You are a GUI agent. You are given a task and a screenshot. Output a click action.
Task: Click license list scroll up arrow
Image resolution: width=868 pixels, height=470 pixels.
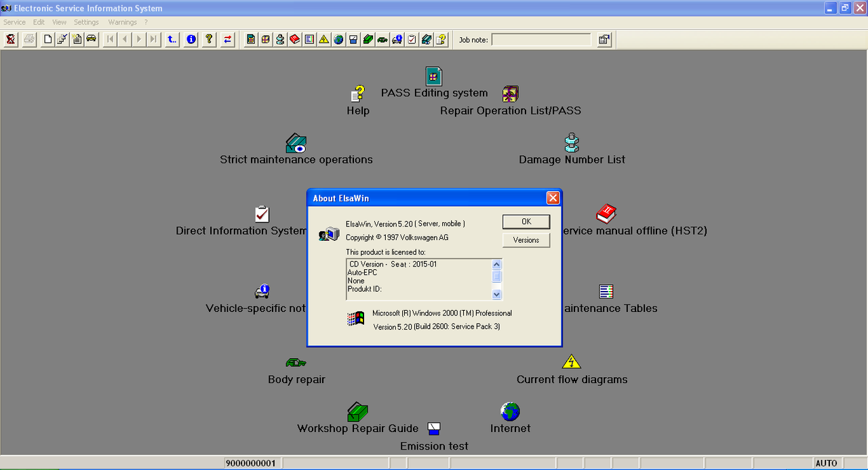[x=496, y=265]
